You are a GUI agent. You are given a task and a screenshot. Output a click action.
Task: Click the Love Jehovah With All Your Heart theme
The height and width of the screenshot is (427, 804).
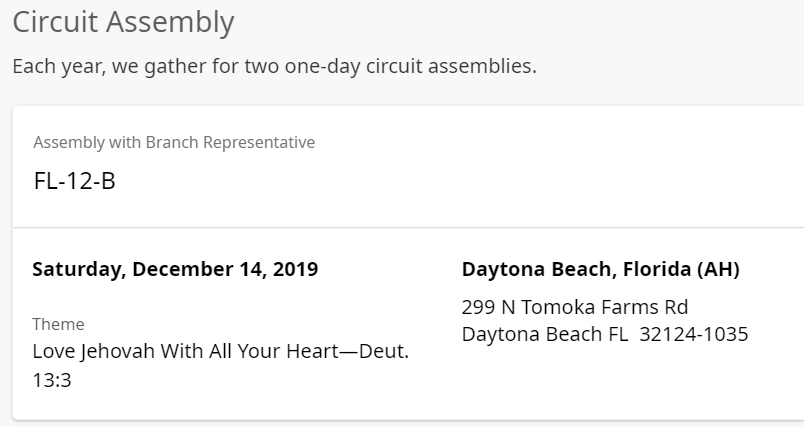click(220, 352)
